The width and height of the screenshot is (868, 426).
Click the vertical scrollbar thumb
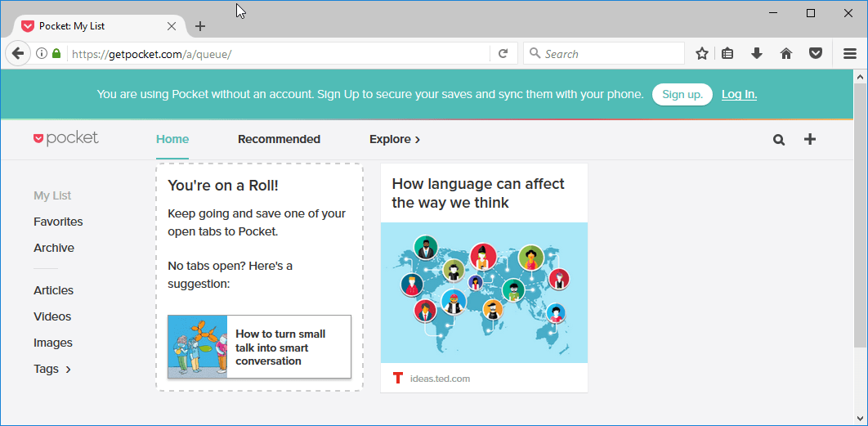(x=861, y=215)
